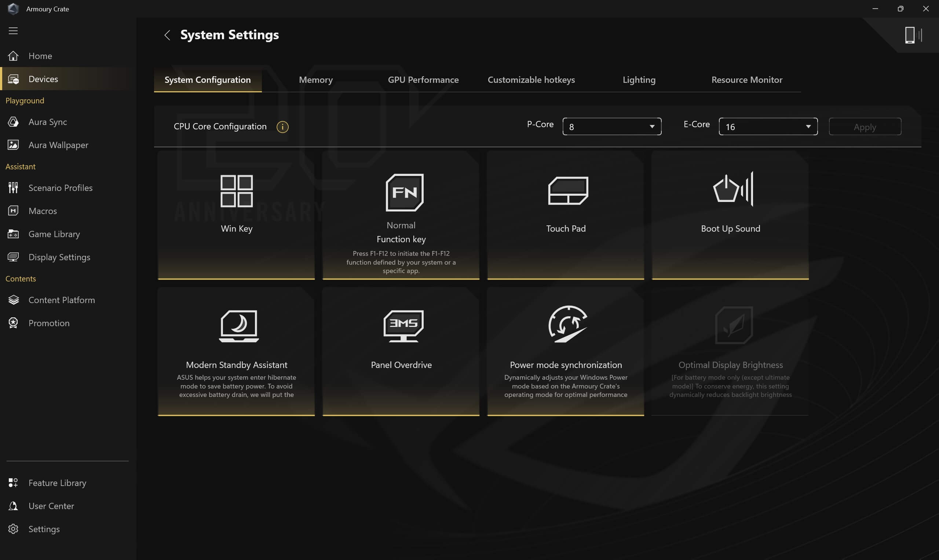Open Aura Wallpaper via its icon
Viewport: 939px width, 560px height.
coord(13,145)
